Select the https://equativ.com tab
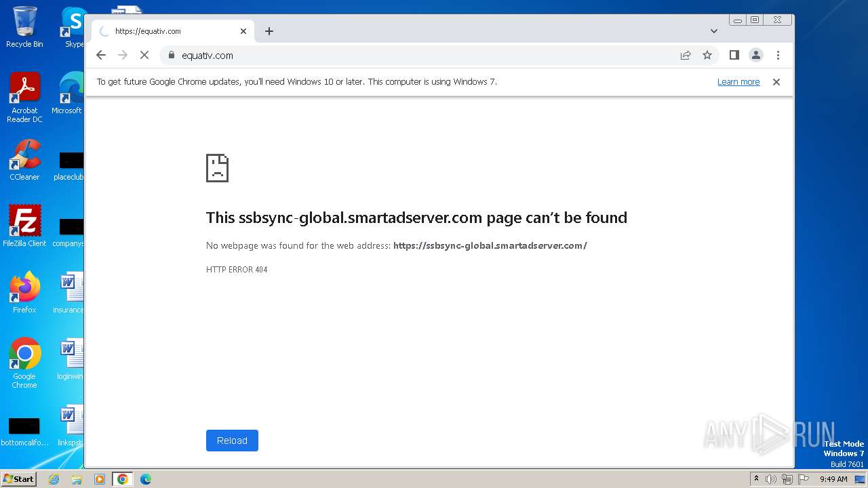Image resolution: width=868 pixels, height=488 pixels. tap(173, 31)
